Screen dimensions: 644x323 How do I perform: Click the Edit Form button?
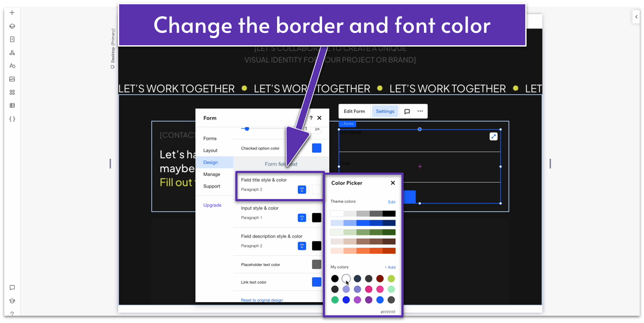pyautogui.click(x=354, y=112)
